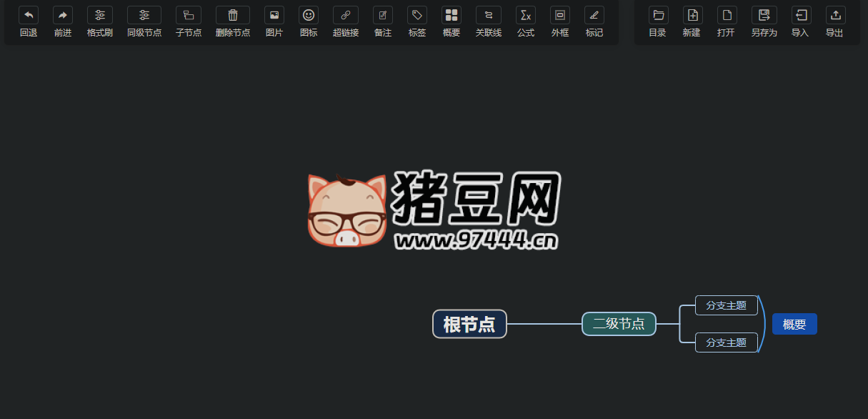
Task: Select the 根节点 root node
Action: (x=469, y=324)
